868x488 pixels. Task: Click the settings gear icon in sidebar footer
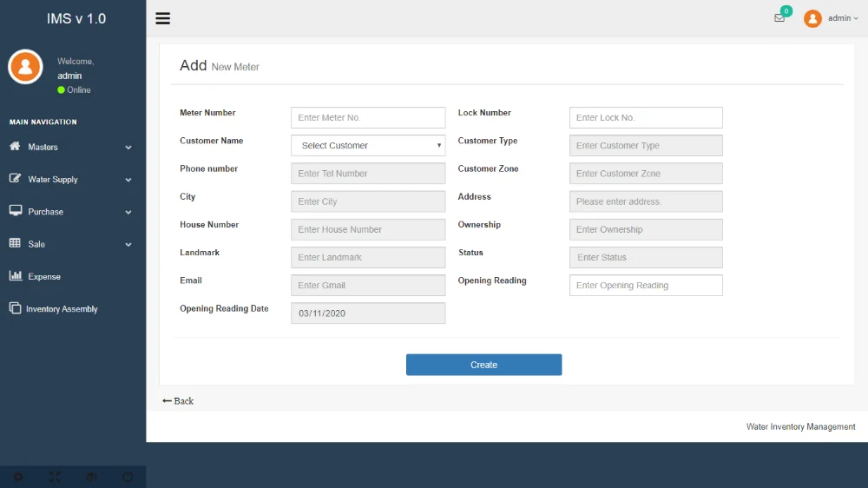click(18, 477)
